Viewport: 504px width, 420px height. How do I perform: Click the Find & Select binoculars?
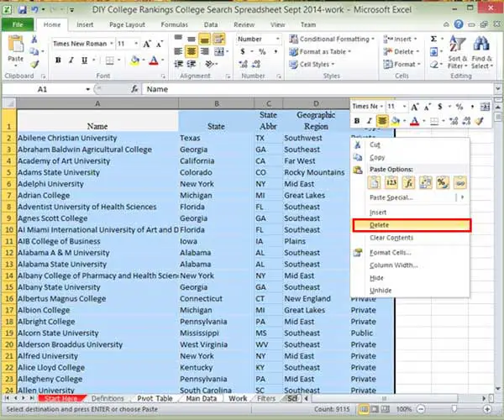pos(481,51)
